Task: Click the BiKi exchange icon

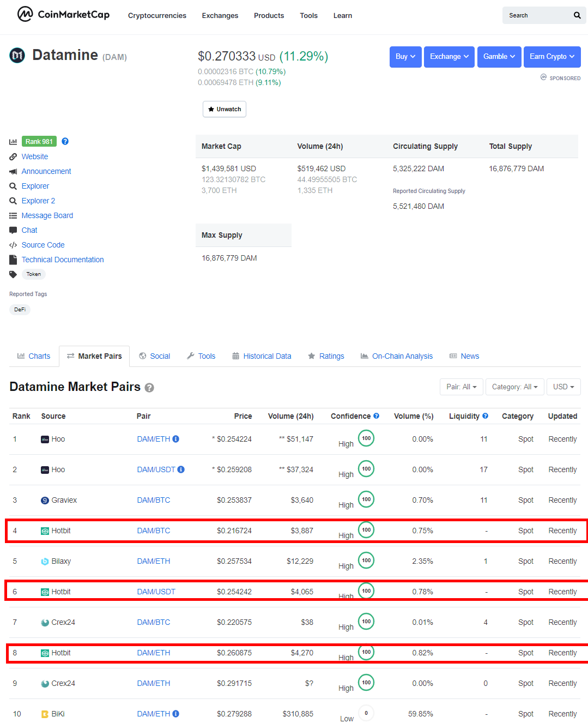Action: (x=45, y=714)
